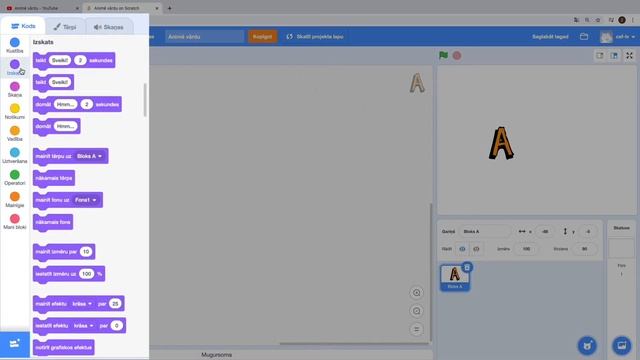Click the plus to open new browser tab

tap(169, 8)
